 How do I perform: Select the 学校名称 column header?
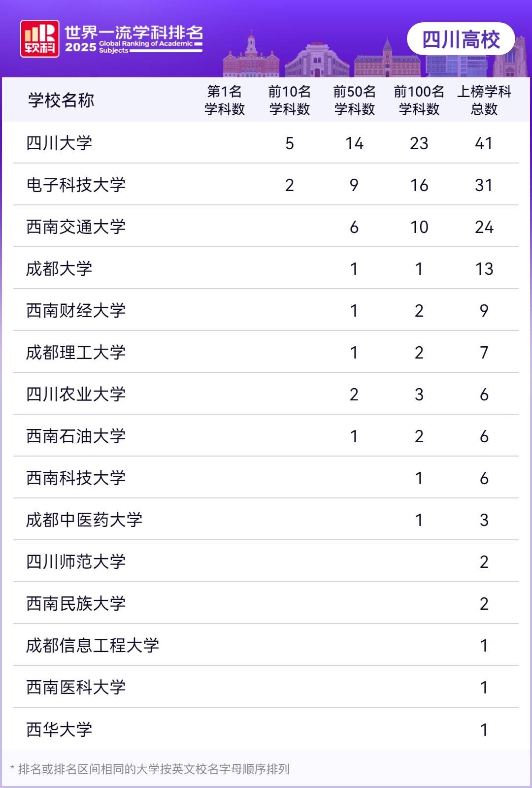point(61,100)
